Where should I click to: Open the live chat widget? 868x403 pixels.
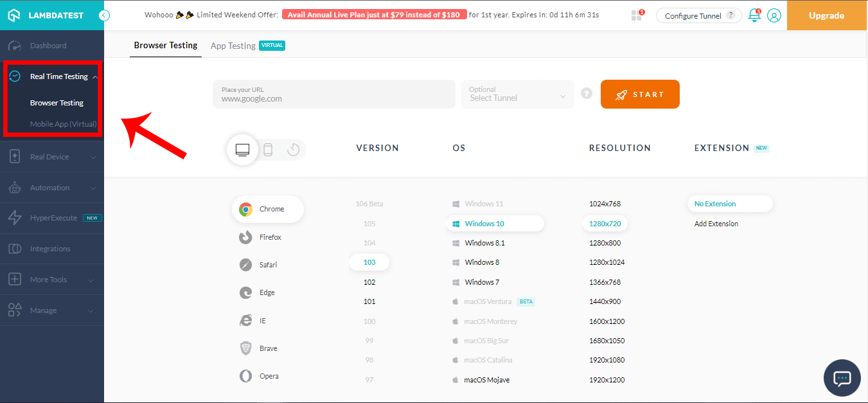click(842, 378)
